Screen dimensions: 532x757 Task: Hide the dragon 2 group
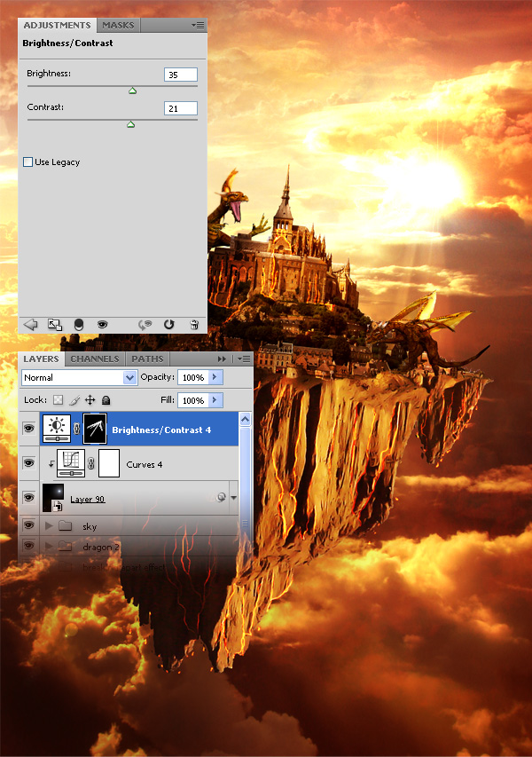coord(29,546)
